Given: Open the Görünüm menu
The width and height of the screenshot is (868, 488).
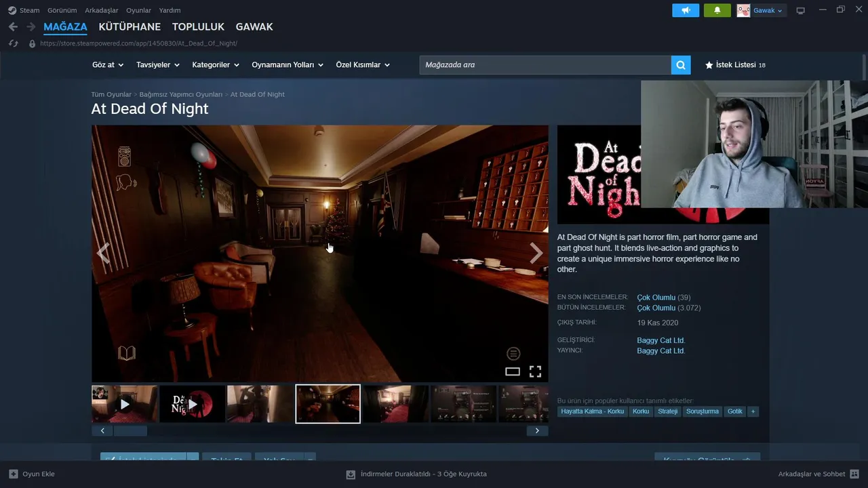Looking at the screenshot, I should 62,10.
